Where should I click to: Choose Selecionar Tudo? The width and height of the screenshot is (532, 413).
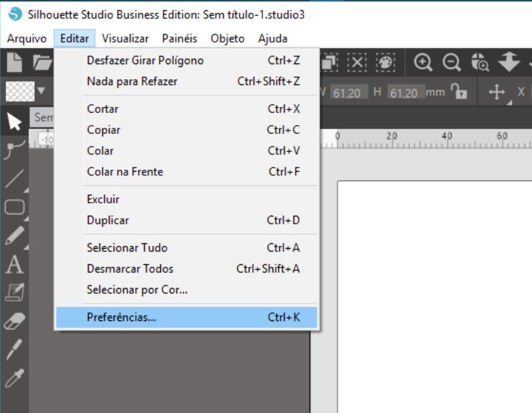(187, 247)
